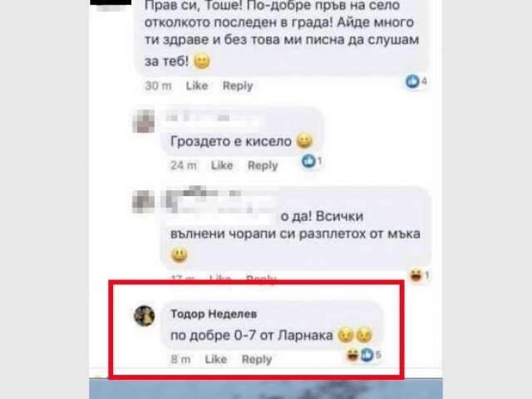532x399 pixels.
Task: Open the laughing reaction on вълнени чорапи comment
Action: pyautogui.click(x=419, y=275)
